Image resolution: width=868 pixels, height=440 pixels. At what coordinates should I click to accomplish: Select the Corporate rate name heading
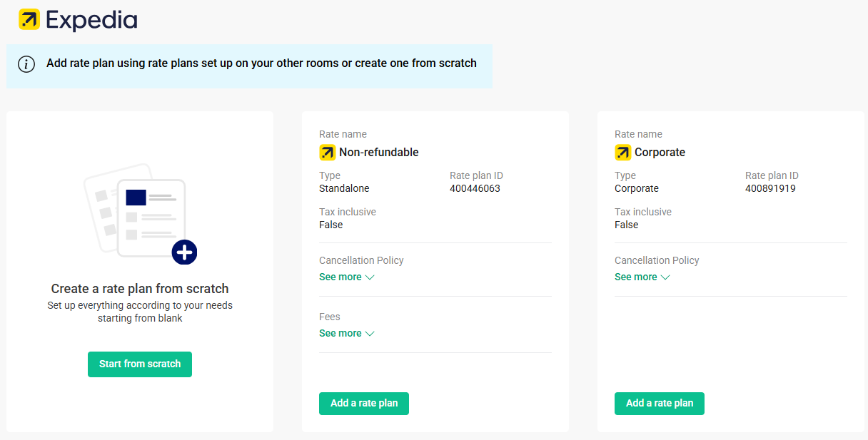(x=660, y=152)
